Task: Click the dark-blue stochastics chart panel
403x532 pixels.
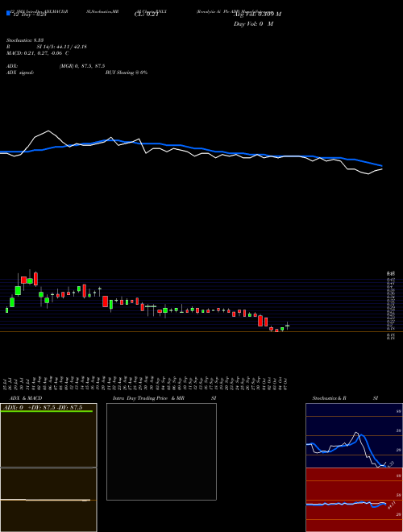Action: pos(354,435)
